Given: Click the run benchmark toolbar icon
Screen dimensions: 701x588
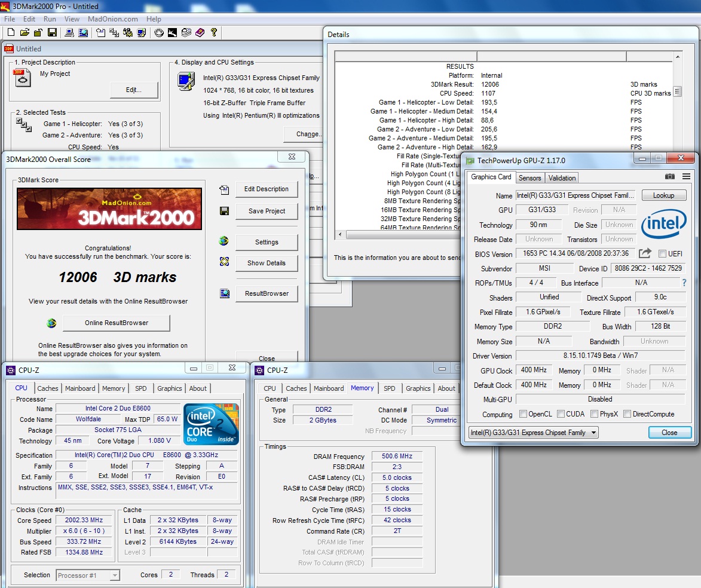Looking at the screenshot, I should pos(159,32).
